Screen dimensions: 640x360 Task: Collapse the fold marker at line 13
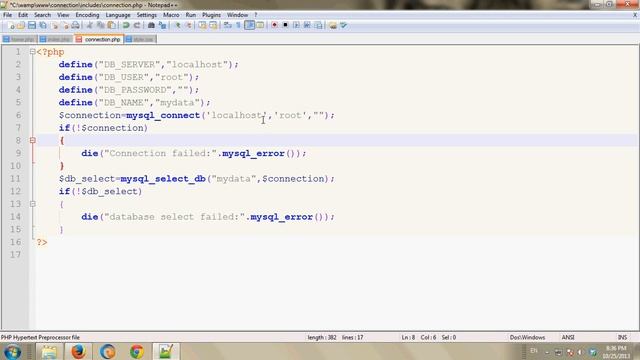33,204
